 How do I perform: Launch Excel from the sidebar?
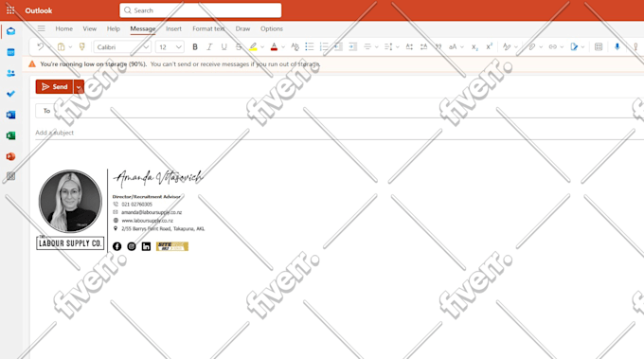tap(10, 135)
